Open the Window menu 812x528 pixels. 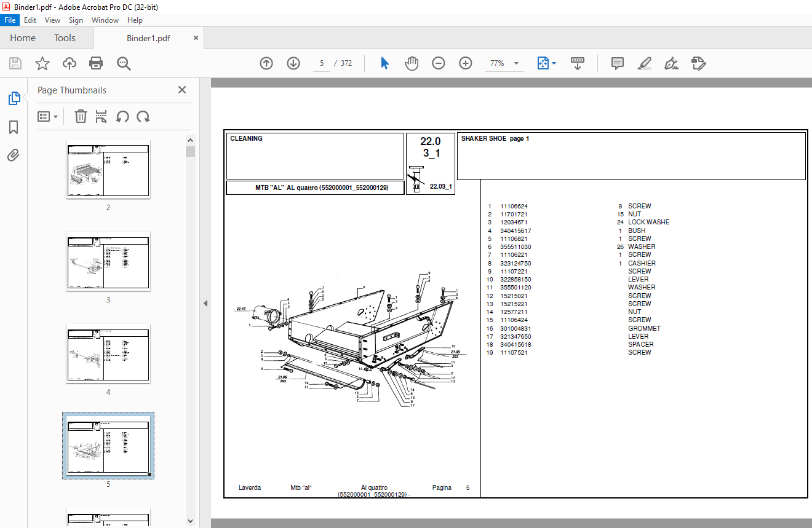[105, 20]
